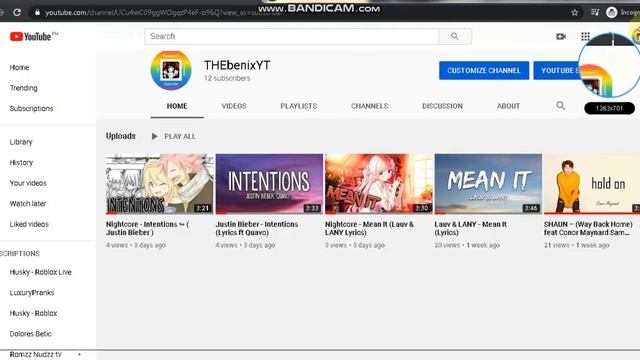Open purple INTENTIONS lyrics thumbnail

click(x=269, y=184)
